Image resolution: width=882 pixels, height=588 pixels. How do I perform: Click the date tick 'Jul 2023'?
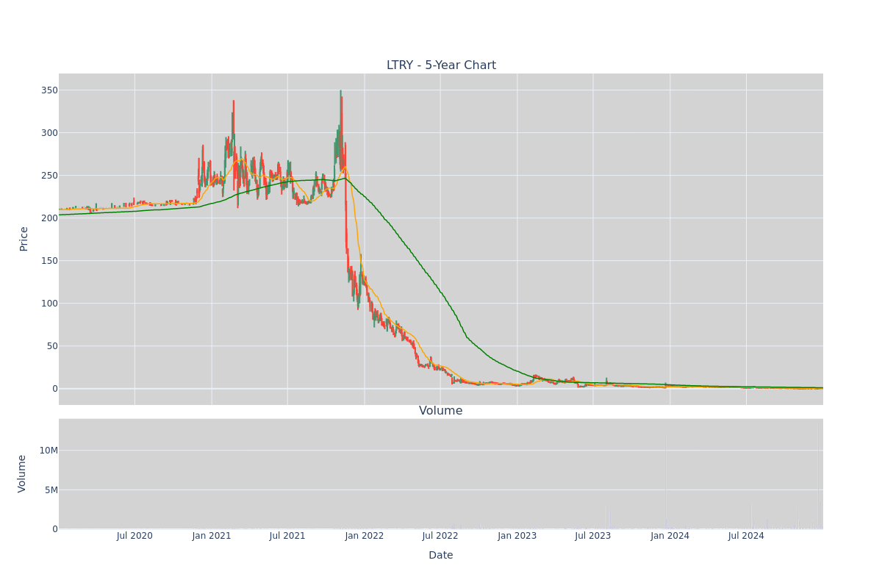point(593,536)
